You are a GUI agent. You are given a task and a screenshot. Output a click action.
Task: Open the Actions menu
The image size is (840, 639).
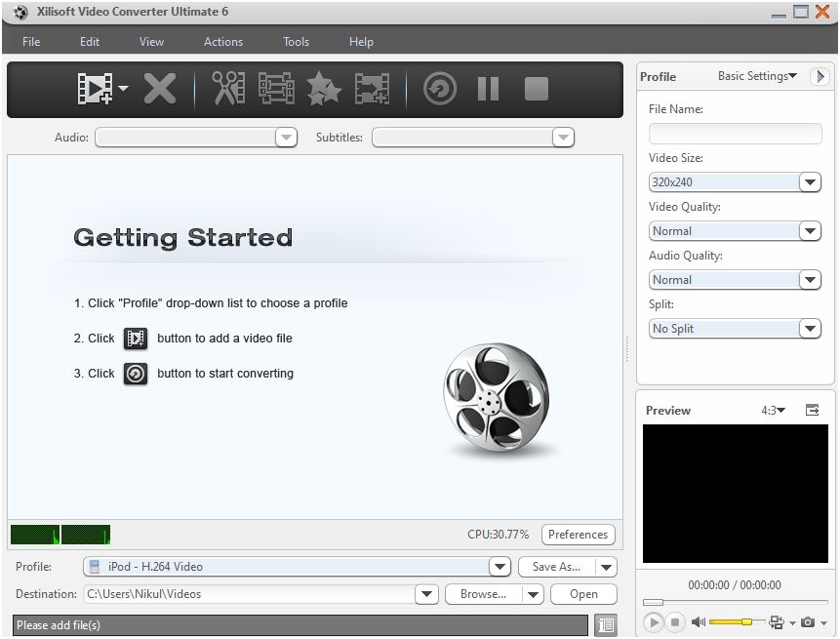(222, 42)
